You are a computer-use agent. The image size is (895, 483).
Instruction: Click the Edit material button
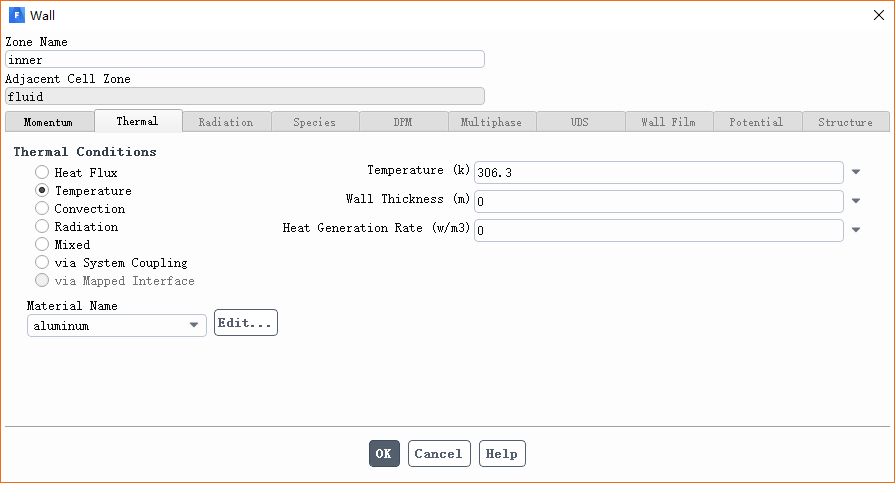click(x=245, y=323)
